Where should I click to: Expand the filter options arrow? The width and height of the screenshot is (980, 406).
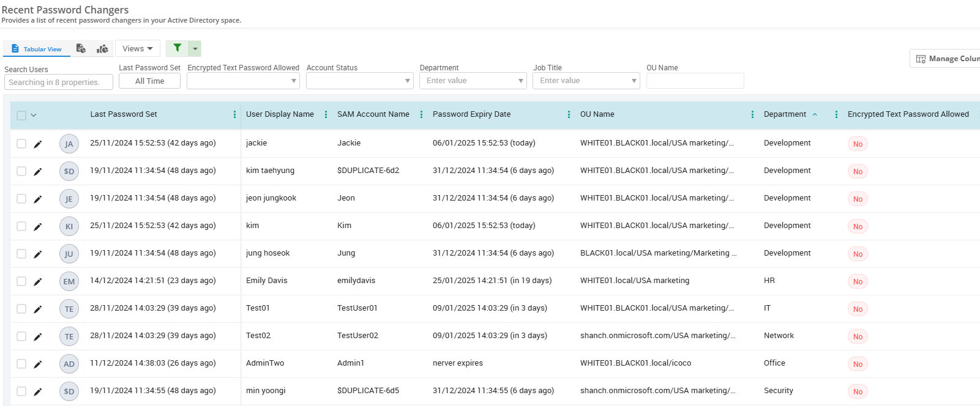[195, 48]
